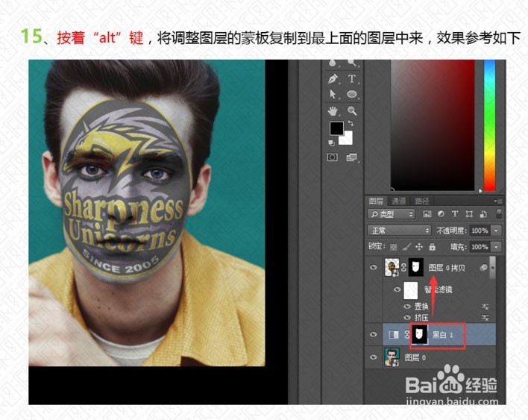Hide the 图层 0 拷贝 layer
This screenshot has height=420, width=528.
pos(374,267)
